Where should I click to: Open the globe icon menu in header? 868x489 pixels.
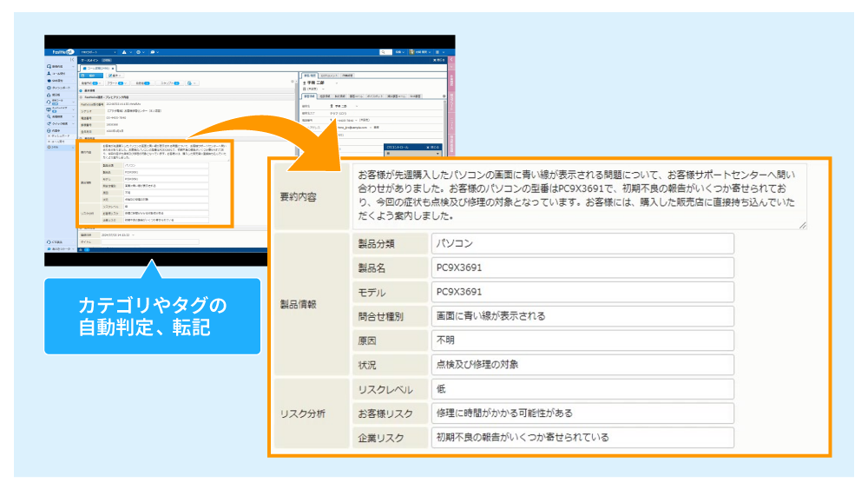(141, 52)
